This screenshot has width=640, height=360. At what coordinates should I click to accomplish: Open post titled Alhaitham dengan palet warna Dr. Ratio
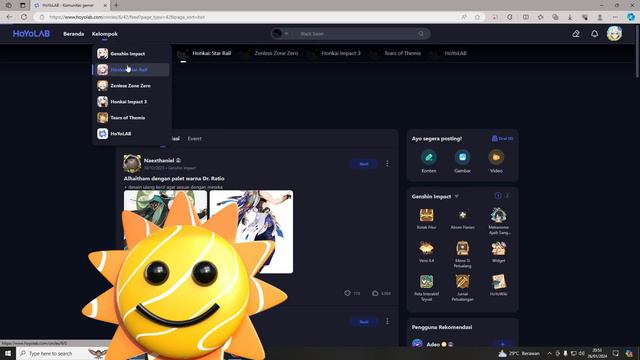(174, 178)
